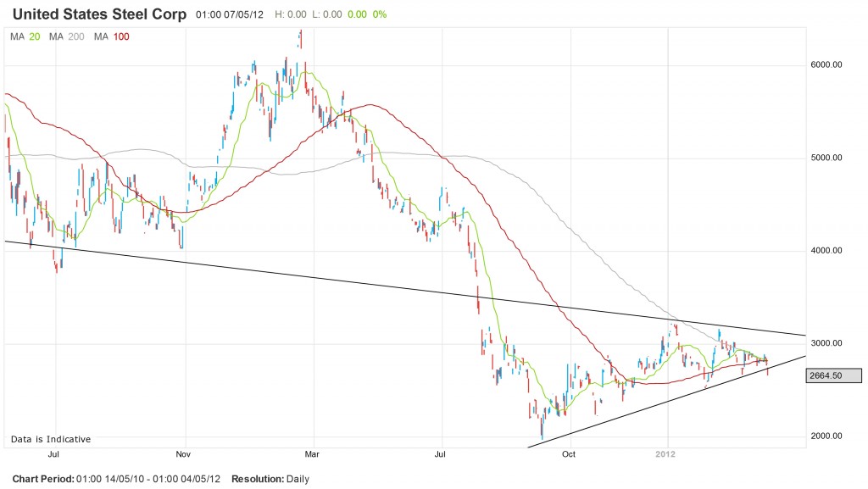Click the Oct date axis label
868x489 pixels.
(569, 454)
